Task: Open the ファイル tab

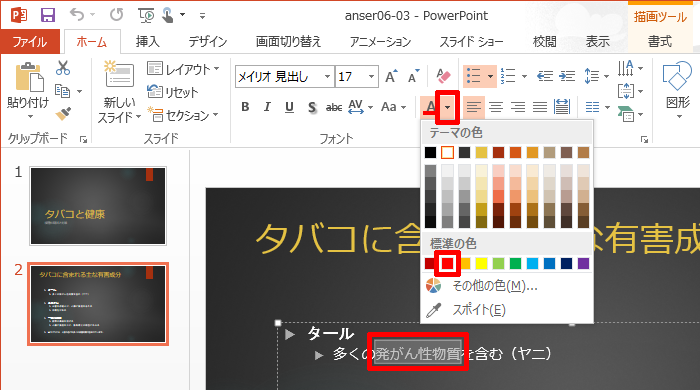Action: point(30,42)
